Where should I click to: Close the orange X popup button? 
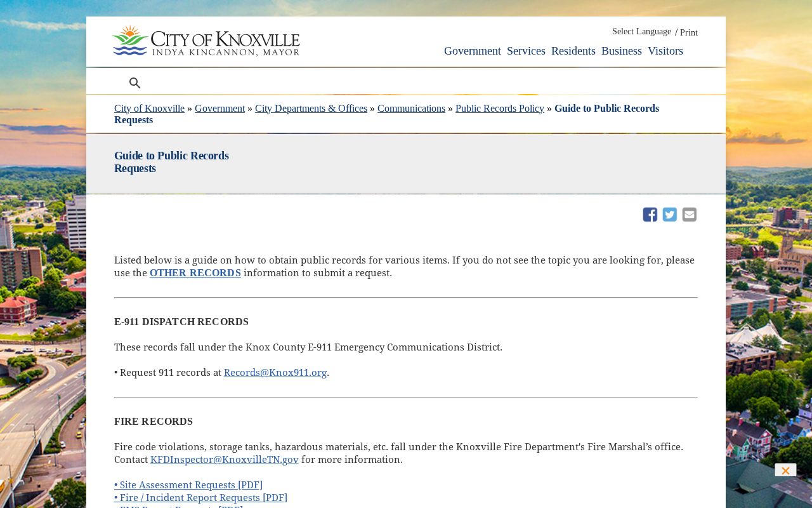785,471
